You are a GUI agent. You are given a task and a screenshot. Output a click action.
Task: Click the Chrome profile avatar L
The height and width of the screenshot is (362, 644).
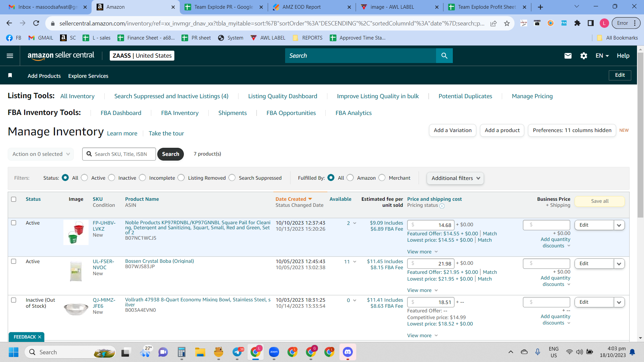604,23
